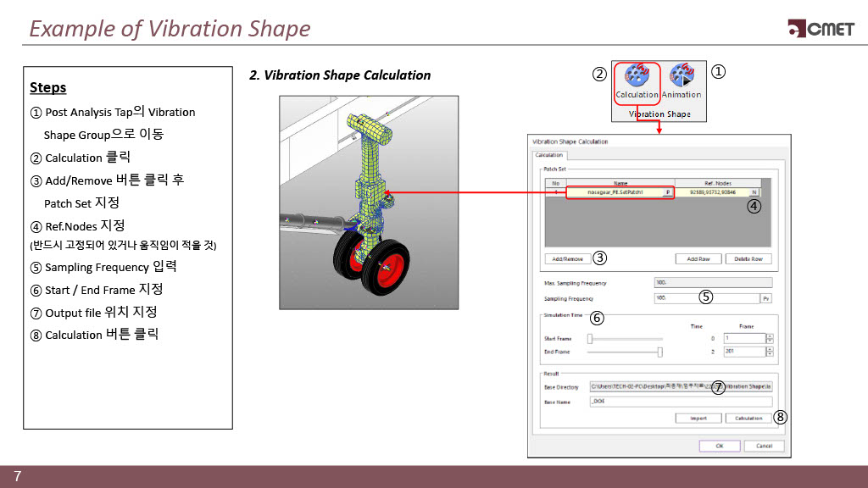Click the Add Row button
The height and width of the screenshot is (488, 868).
click(698, 258)
